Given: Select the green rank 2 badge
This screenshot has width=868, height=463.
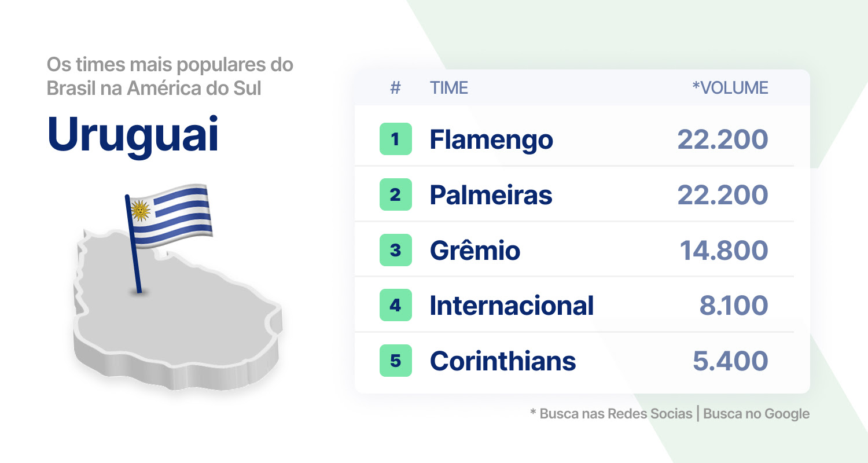Looking at the screenshot, I should click(x=396, y=194).
